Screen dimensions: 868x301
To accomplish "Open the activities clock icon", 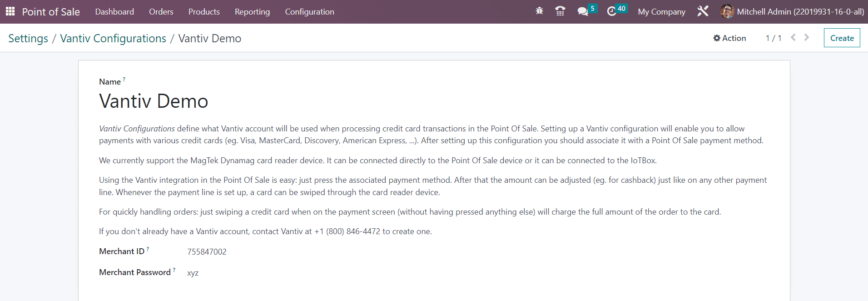I will 611,11.
